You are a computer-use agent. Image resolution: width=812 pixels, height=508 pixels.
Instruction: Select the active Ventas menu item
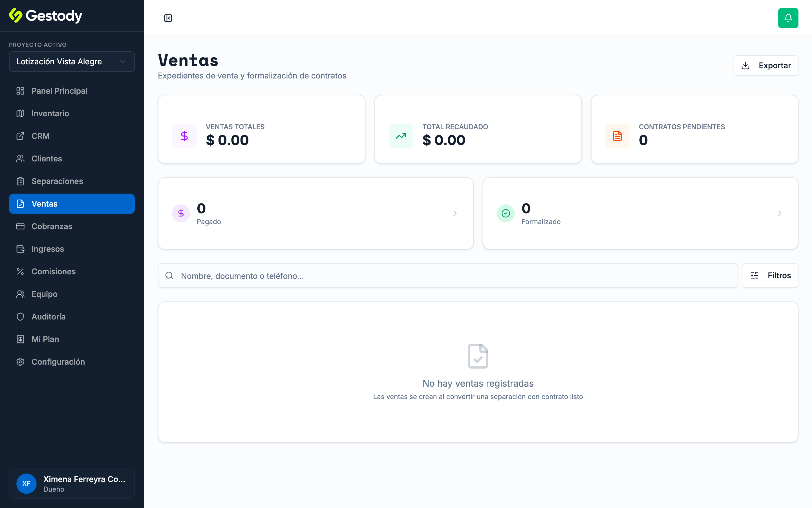pyautogui.click(x=72, y=203)
